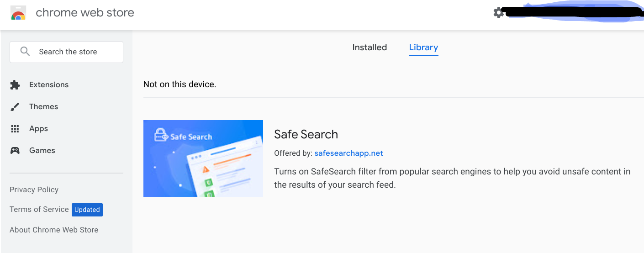Click the Apps grid icon

click(15, 129)
